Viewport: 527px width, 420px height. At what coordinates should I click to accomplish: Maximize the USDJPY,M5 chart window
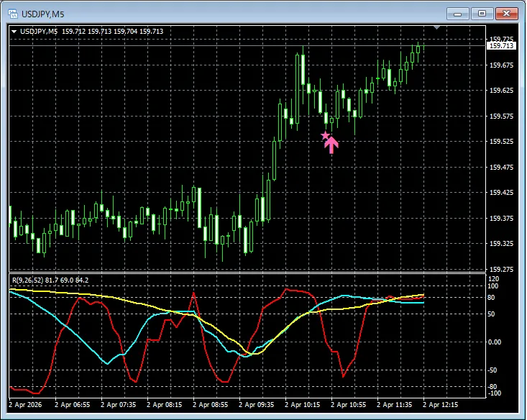point(482,14)
